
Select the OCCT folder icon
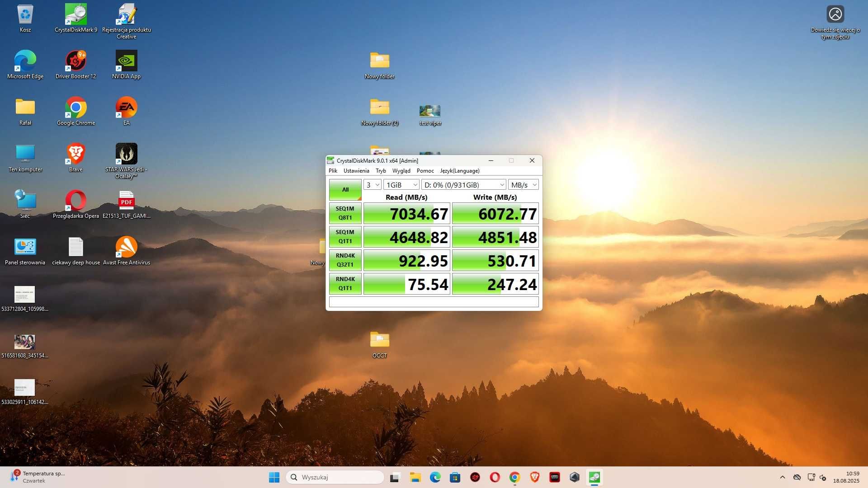380,344
